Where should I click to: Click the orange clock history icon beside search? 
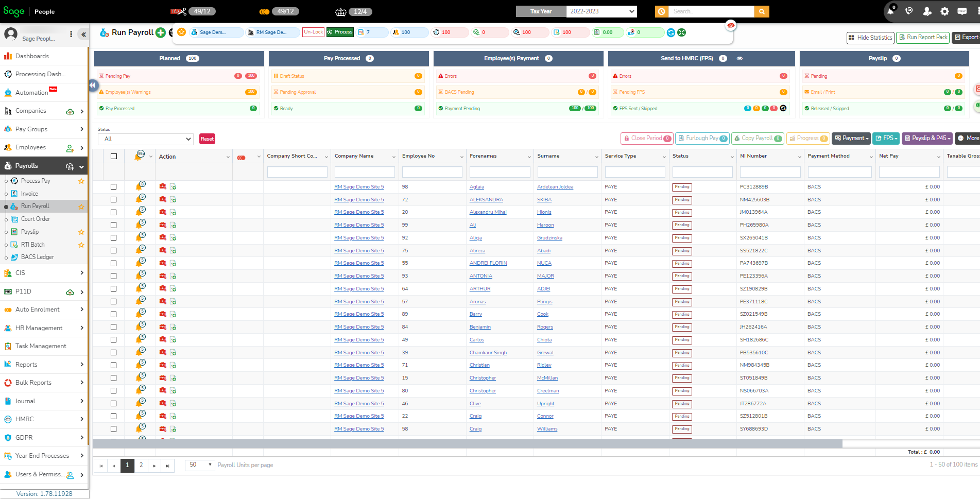coord(662,11)
